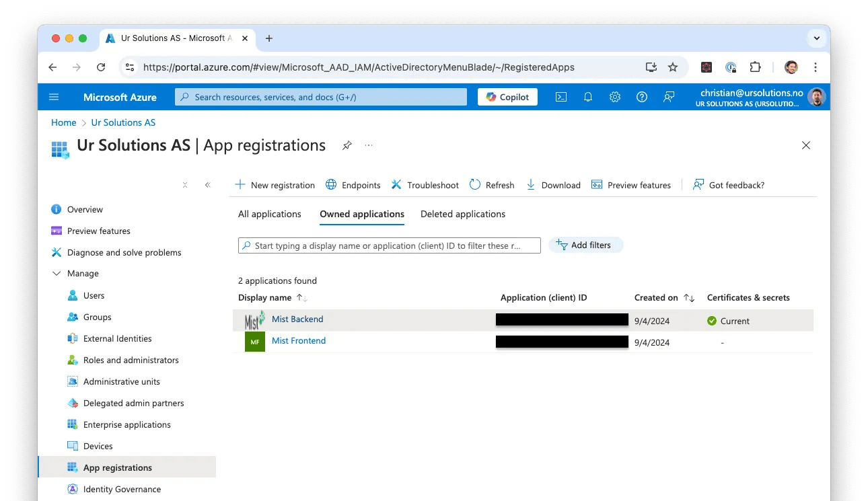The image size is (868, 501).
Task: Download the app registrations list
Action: [553, 185]
